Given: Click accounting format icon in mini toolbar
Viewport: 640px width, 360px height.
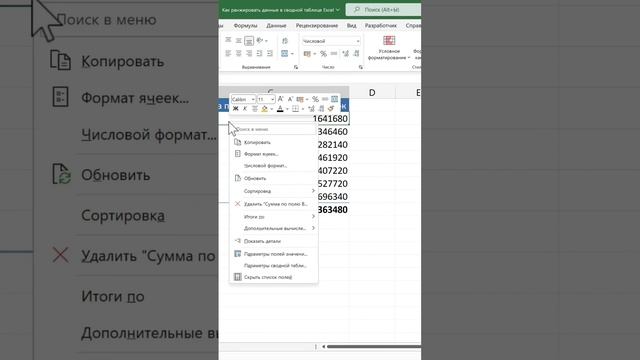Looking at the screenshot, I should tap(300, 99).
